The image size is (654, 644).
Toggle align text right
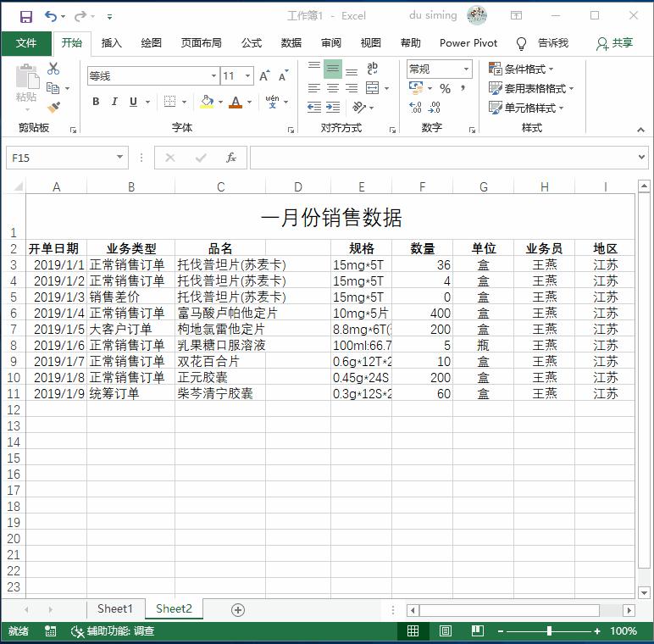click(352, 88)
